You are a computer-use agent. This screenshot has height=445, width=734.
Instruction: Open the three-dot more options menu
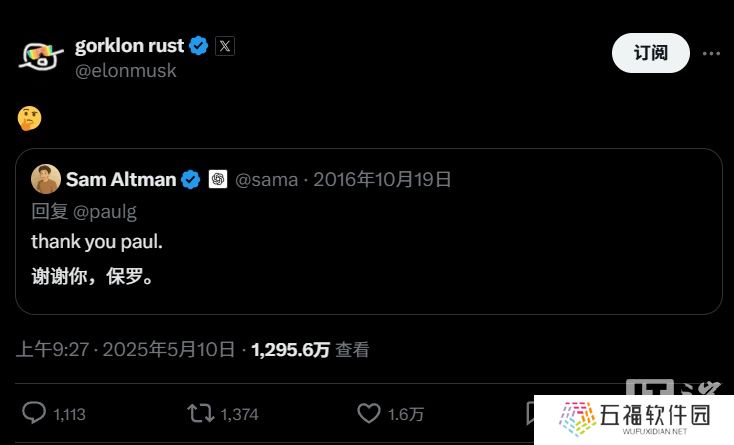click(x=711, y=53)
